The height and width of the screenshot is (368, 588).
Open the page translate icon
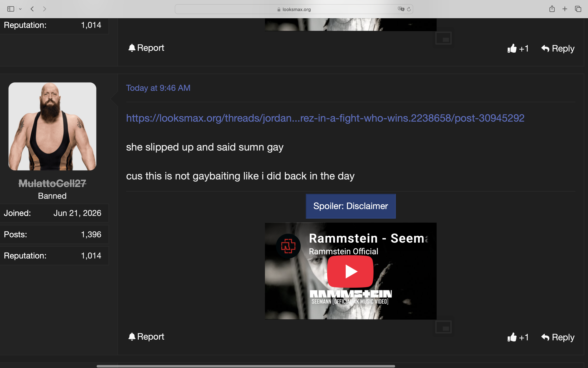click(401, 9)
